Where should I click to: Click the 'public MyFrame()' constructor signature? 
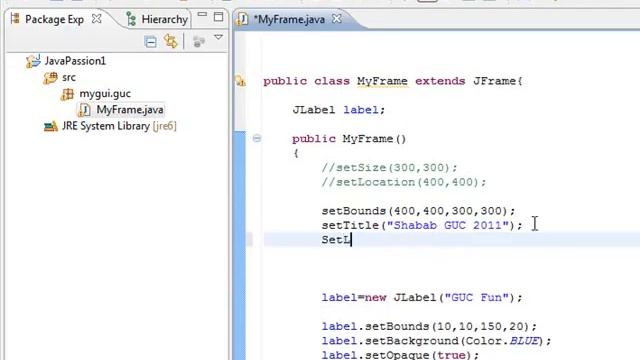pos(349,139)
